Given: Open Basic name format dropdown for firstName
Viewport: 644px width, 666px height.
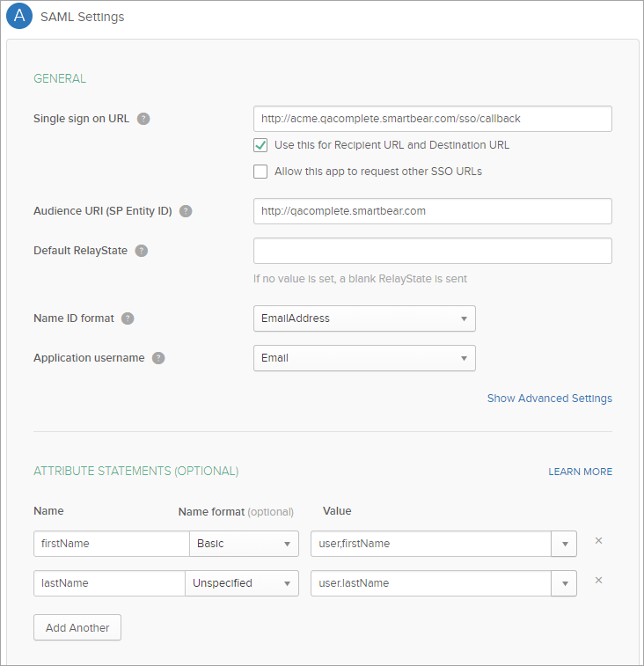Looking at the screenshot, I should (x=244, y=544).
